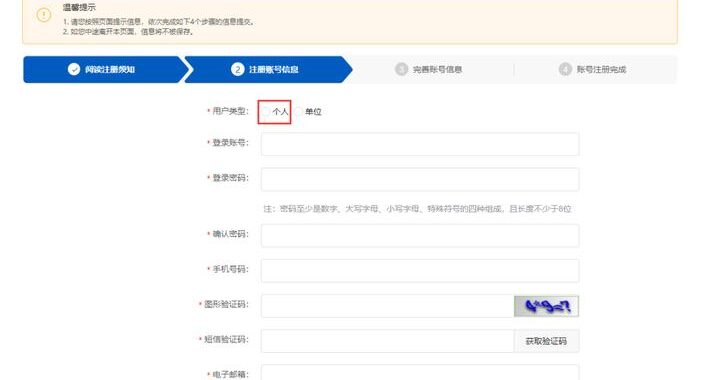The width and height of the screenshot is (701, 380).
Task: Click the 电子邮箱 input field
Action: [x=420, y=372]
